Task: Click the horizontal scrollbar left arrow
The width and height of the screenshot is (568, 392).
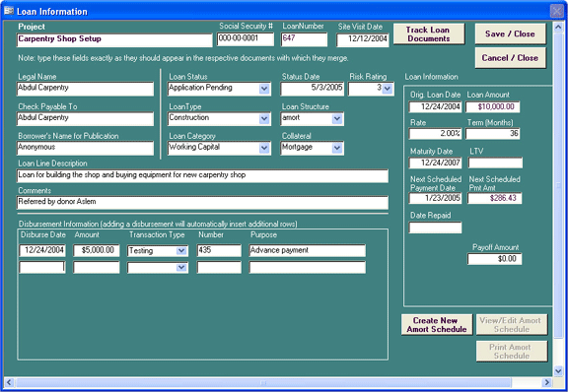Action: tap(9, 382)
